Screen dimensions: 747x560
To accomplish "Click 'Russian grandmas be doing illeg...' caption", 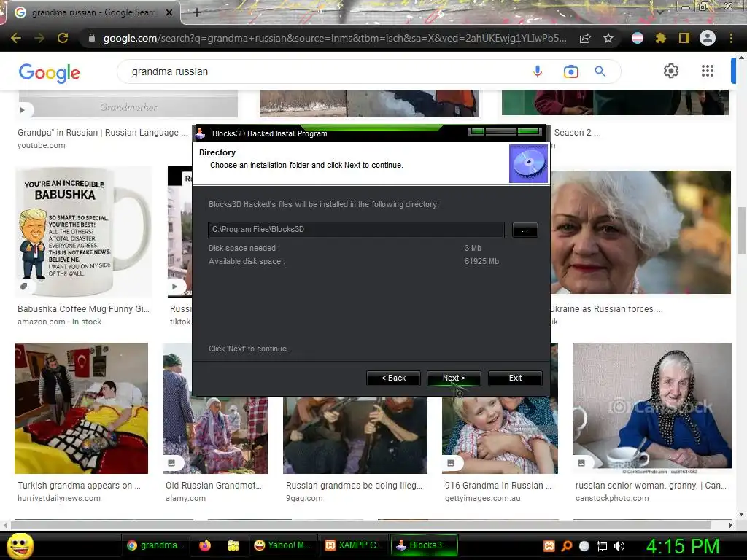I will [354, 485].
